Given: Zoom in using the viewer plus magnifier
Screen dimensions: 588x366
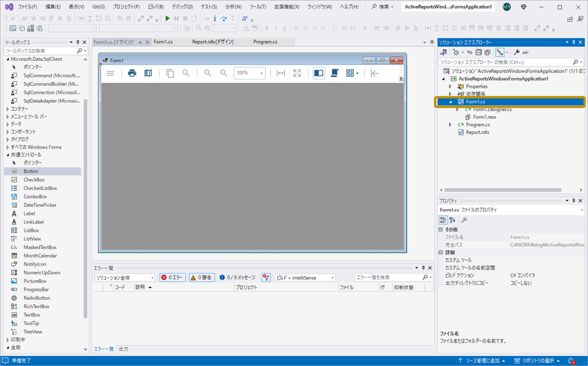Looking at the screenshot, I should 224,73.
